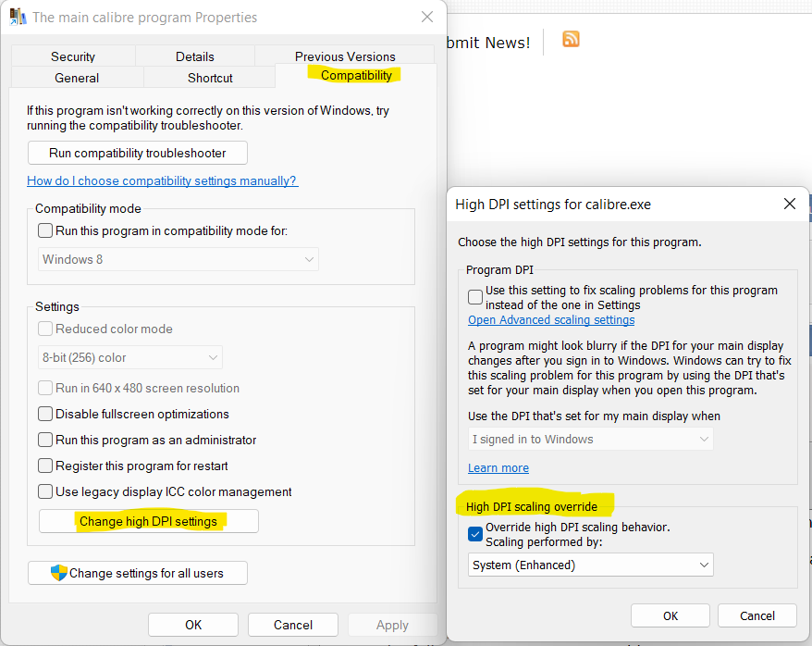The height and width of the screenshot is (646, 812).
Task: Switch to the Previous Versions tab
Action: (345, 56)
